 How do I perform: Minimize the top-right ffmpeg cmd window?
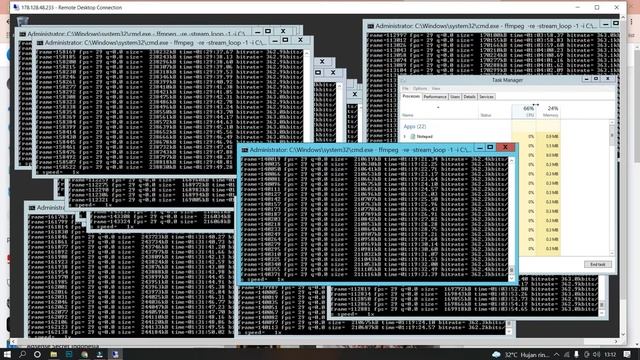[606, 24]
